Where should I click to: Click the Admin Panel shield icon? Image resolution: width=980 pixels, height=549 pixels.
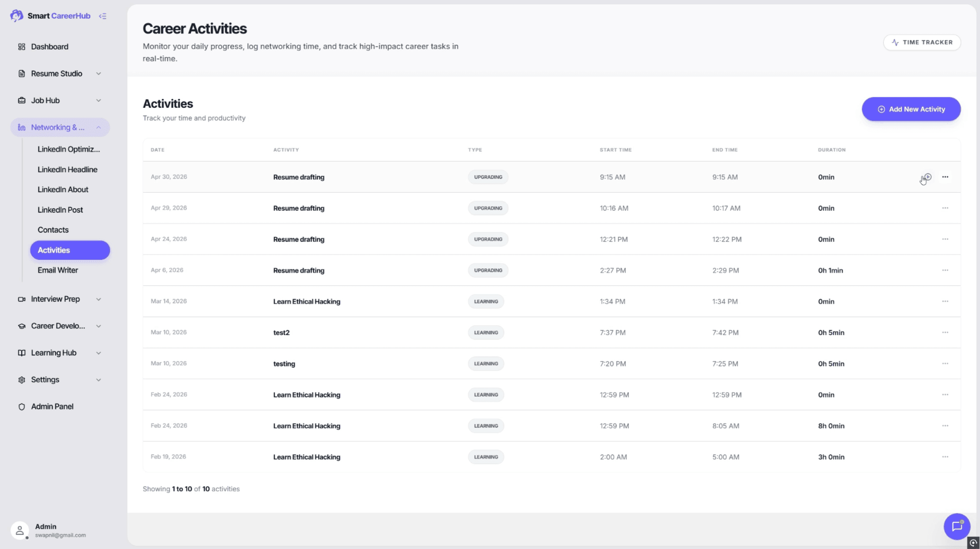(x=21, y=407)
